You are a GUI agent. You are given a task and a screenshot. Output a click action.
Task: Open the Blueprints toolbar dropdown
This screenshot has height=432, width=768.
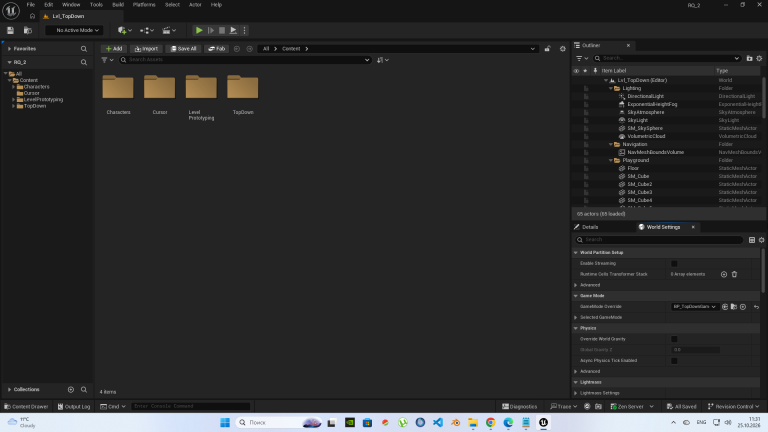click(146, 30)
